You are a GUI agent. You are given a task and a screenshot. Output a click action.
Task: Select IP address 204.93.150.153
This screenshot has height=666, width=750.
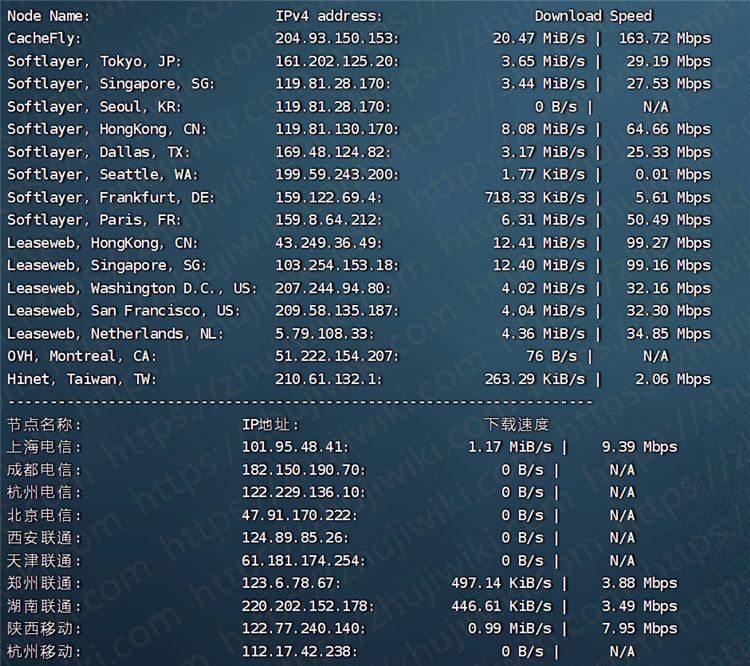337,38
